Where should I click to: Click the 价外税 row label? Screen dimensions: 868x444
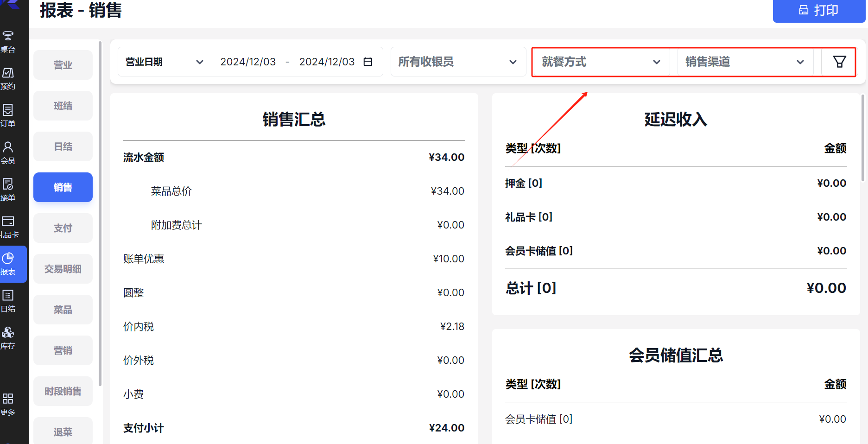tap(139, 361)
